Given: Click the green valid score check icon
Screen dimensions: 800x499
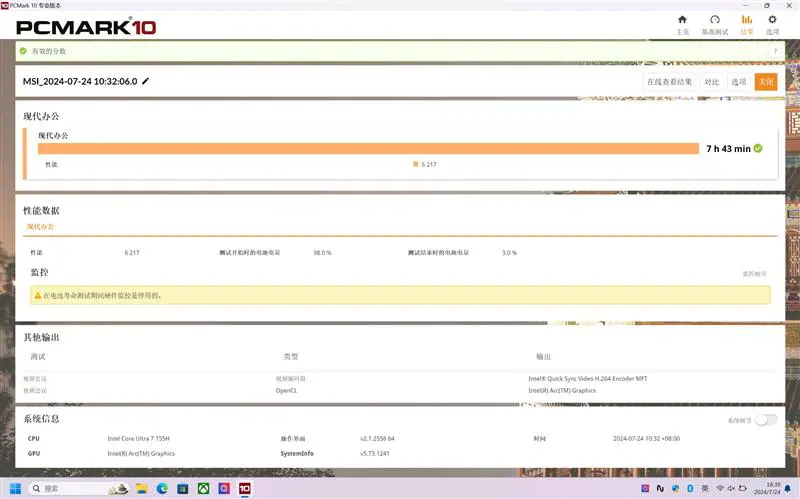Looking at the screenshot, I should (23, 51).
